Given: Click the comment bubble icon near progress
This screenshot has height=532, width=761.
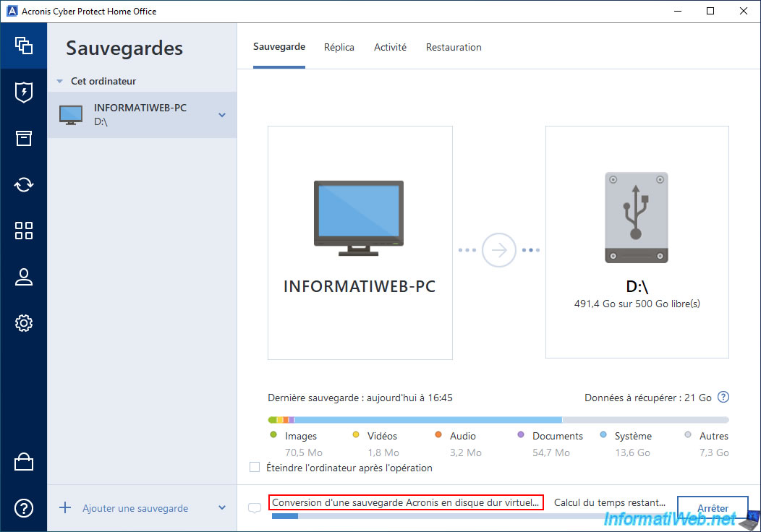Looking at the screenshot, I should tap(255, 508).
